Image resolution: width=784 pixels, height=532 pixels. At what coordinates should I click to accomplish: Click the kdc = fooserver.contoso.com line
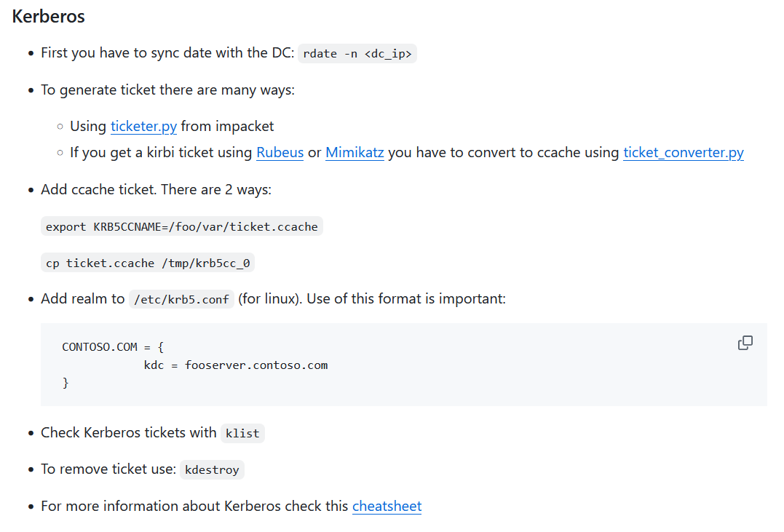236,365
